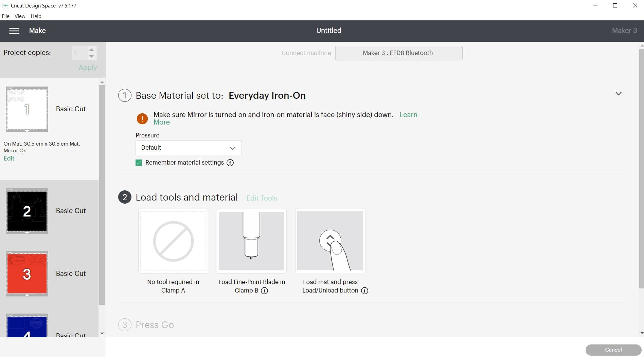Click Everyday Iron-On material name
The height and width of the screenshot is (357, 644).
[267, 95]
